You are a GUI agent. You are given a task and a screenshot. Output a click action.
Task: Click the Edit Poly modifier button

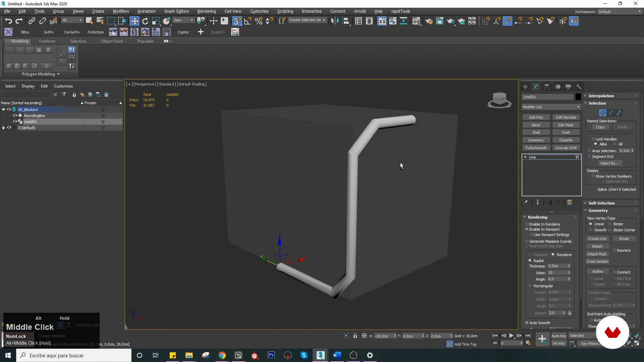[536, 117]
